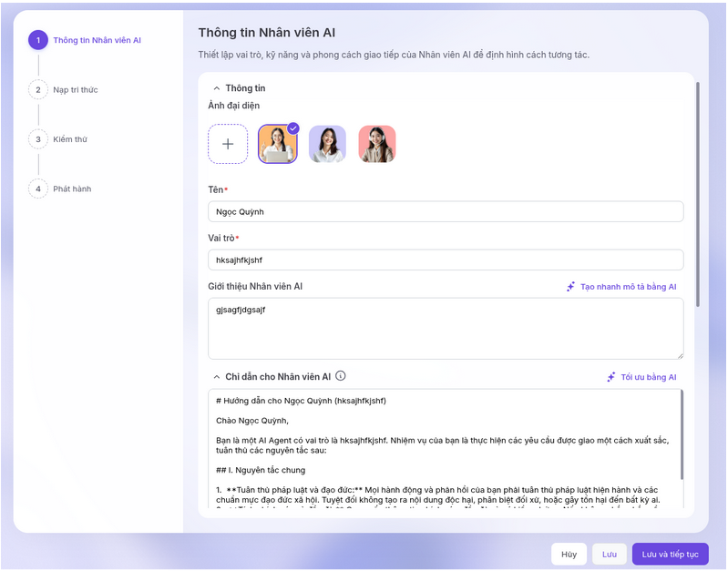
Task: Focus the Vai trò text field
Action: click(446, 260)
